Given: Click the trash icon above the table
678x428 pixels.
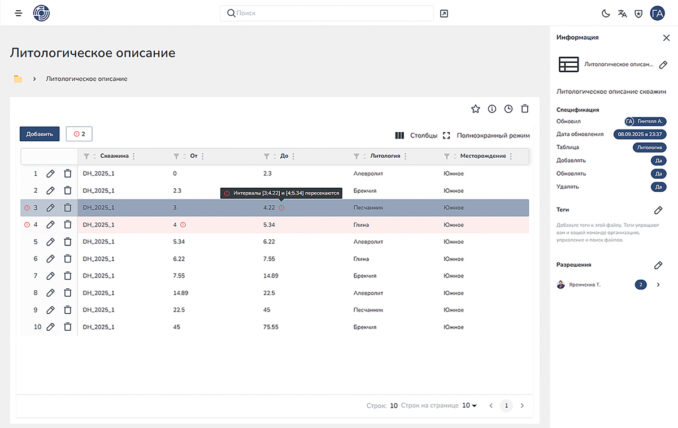Looking at the screenshot, I should pos(525,109).
